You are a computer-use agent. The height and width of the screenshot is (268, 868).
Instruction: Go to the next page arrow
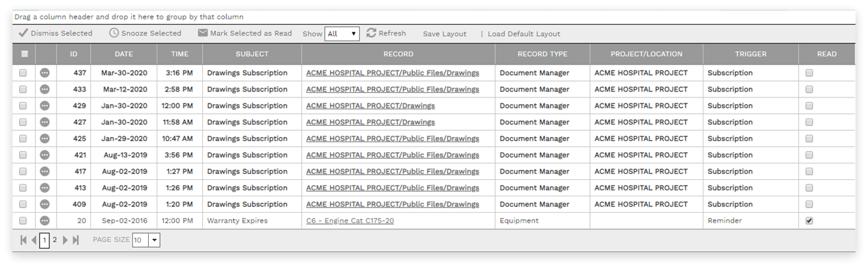[65, 240]
